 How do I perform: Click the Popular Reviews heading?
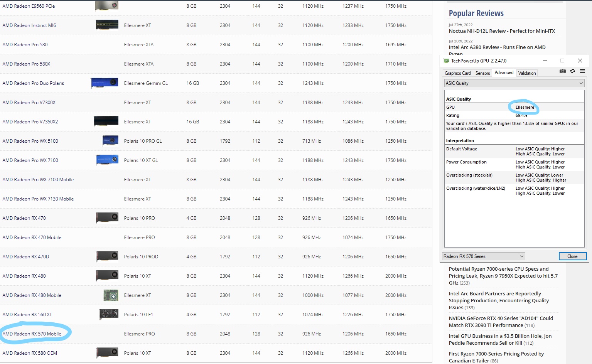[476, 13]
